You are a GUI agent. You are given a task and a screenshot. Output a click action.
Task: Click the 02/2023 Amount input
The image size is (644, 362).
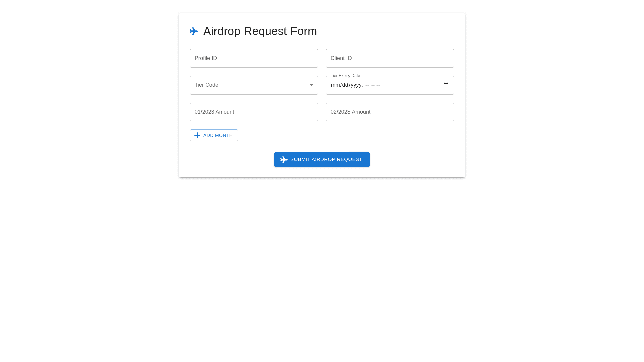[x=390, y=112]
